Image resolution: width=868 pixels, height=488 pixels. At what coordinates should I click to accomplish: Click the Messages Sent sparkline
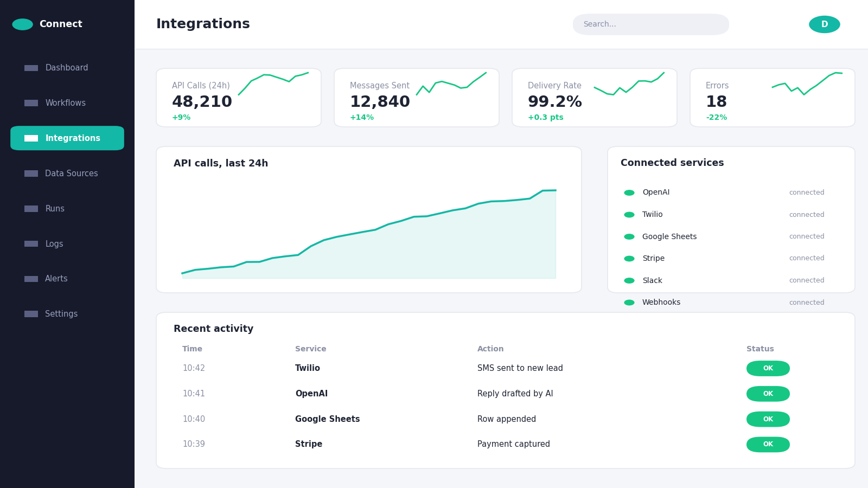click(x=451, y=84)
